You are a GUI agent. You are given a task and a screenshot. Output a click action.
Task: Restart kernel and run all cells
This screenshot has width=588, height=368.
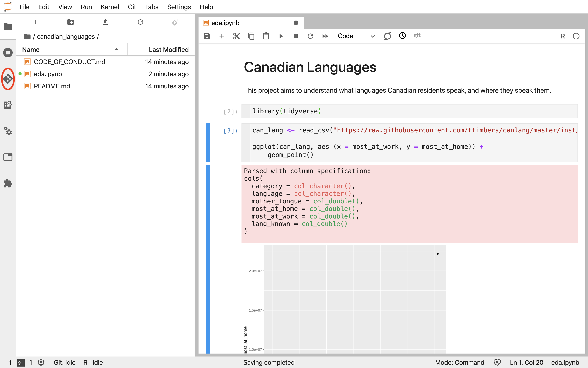coord(325,36)
